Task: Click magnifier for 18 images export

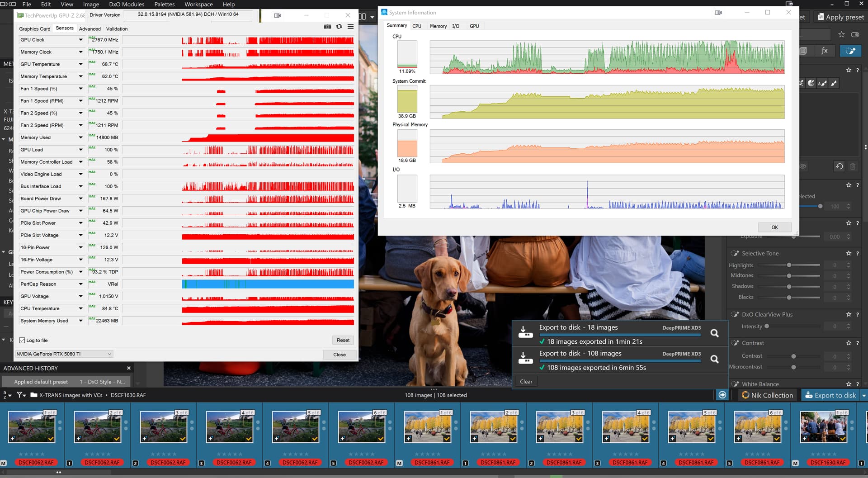Action: pos(714,333)
